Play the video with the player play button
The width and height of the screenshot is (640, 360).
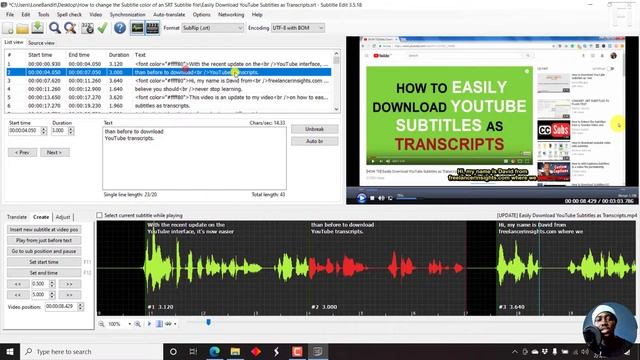coord(361,198)
